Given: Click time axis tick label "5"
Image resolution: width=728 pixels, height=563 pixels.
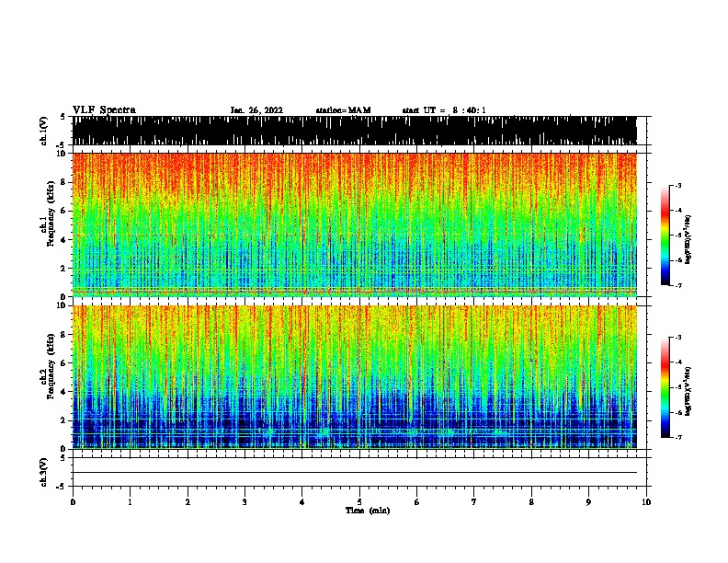Looking at the screenshot, I should click(359, 502).
